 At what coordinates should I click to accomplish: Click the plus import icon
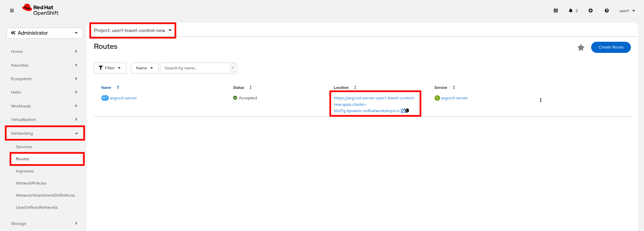click(590, 10)
